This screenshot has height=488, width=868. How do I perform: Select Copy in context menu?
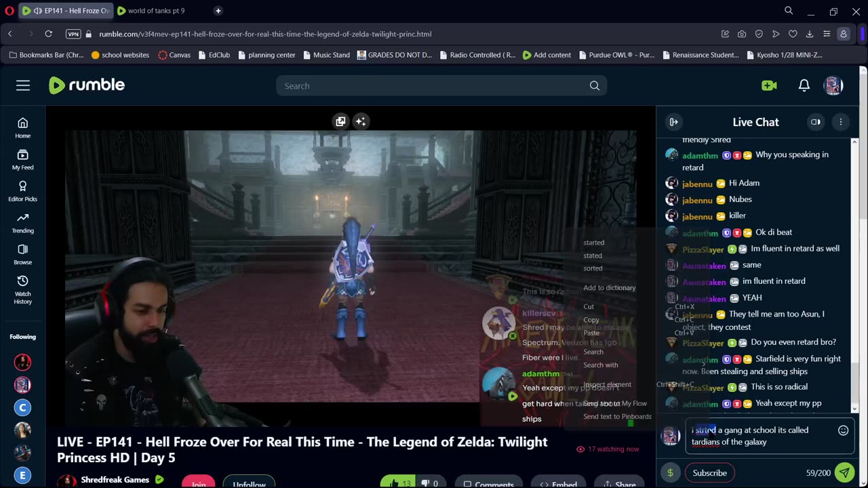pos(591,320)
